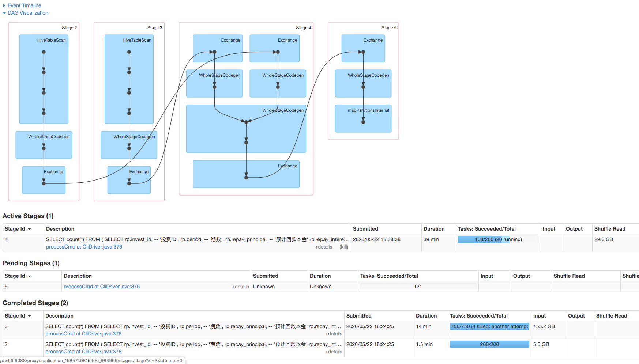
Task: Click +details on the active stage row
Action: (323, 247)
